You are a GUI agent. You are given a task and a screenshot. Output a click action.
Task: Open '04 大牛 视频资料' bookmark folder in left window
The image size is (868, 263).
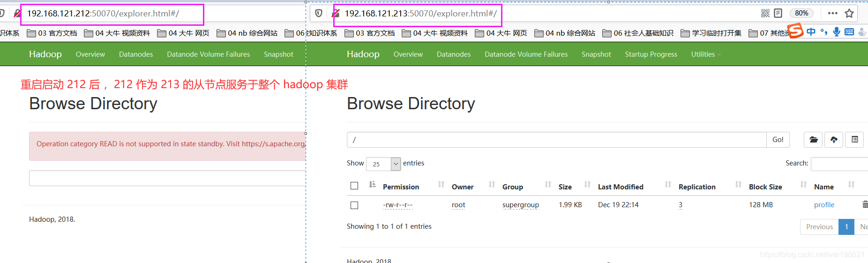tap(117, 33)
